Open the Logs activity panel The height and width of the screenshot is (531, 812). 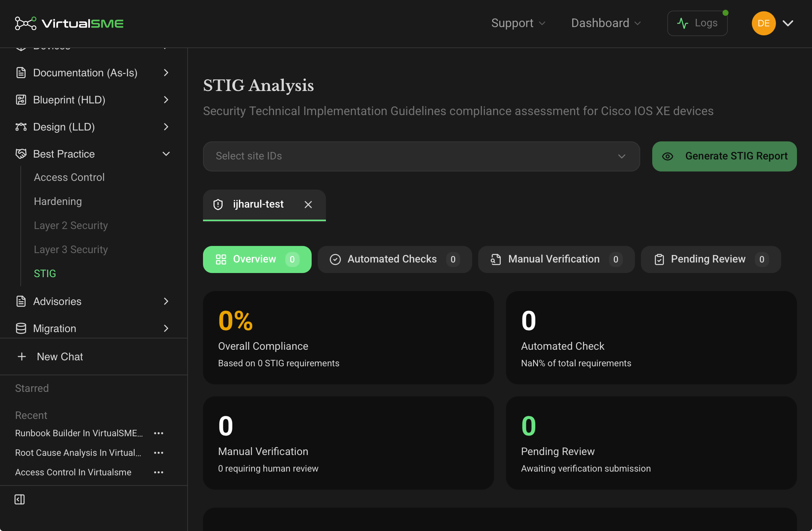tap(697, 23)
